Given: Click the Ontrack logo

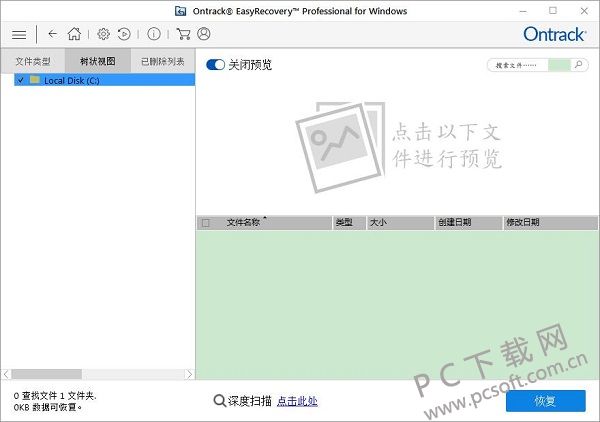Looking at the screenshot, I should [554, 34].
